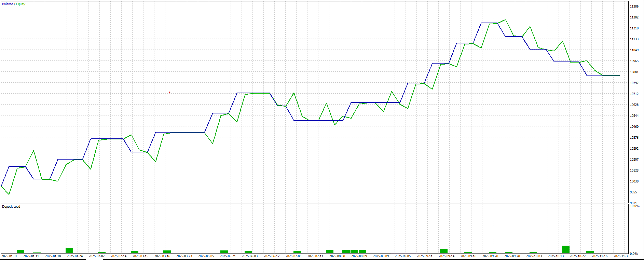This screenshot has width=644, height=260.
Task: Click the 2025.10.13 date label
Action: tap(556, 256)
